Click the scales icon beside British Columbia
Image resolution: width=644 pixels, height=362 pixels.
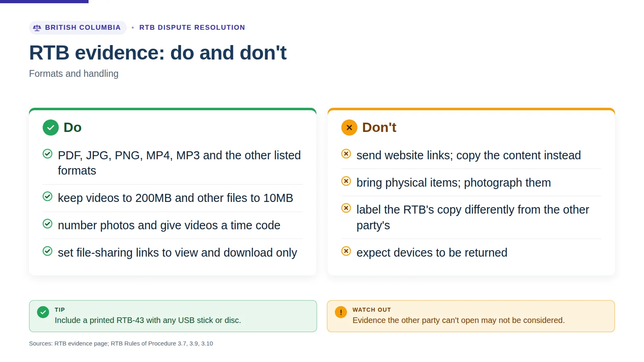pyautogui.click(x=37, y=28)
